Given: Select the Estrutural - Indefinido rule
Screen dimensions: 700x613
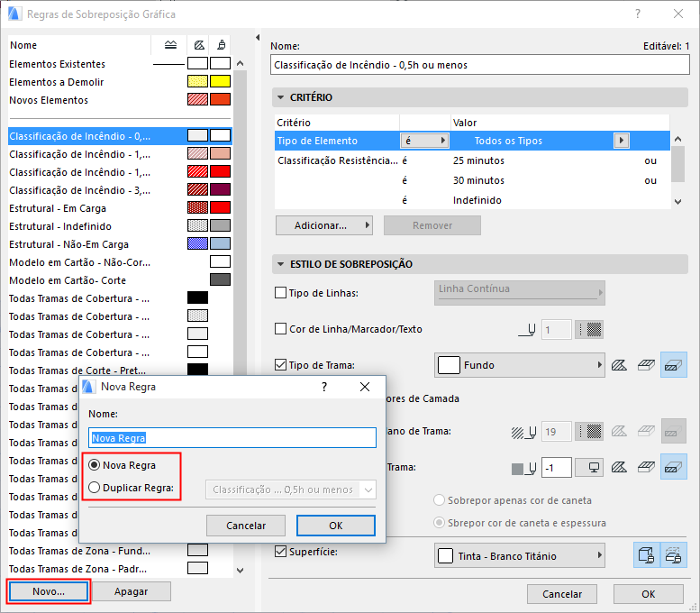Looking at the screenshot, I should click(x=120, y=226).
